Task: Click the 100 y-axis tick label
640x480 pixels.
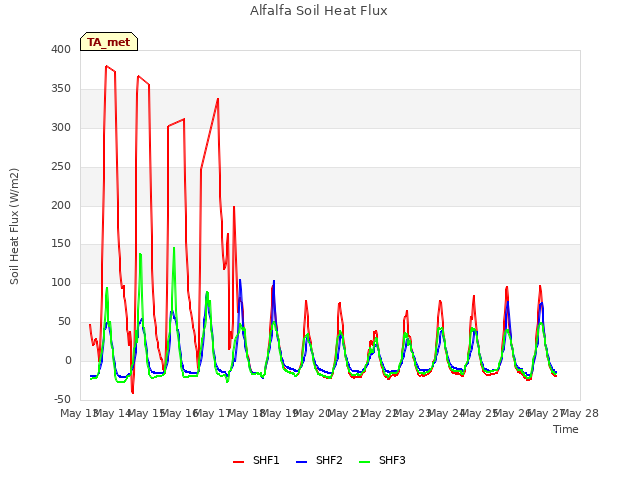Action: point(61,282)
